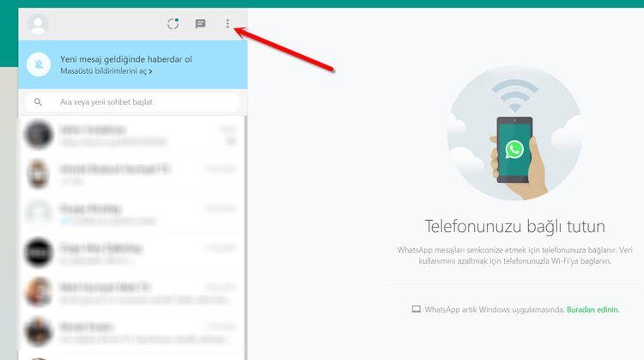644x360 pixels.
Task: Open the profile avatar in the header
Action: tap(38, 24)
